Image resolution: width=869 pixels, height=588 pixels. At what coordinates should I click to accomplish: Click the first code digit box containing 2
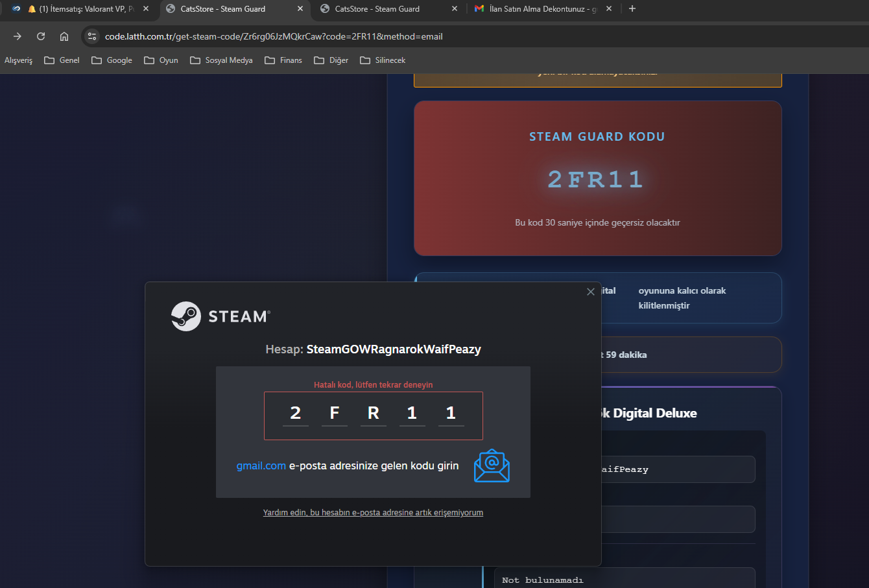click(296, 414)
